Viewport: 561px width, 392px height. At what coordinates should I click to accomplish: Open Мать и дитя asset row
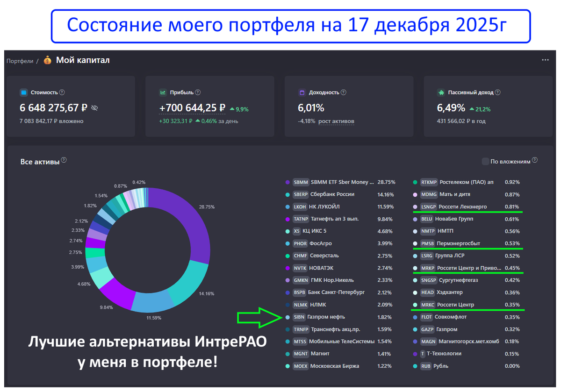(x=467, y=194)
